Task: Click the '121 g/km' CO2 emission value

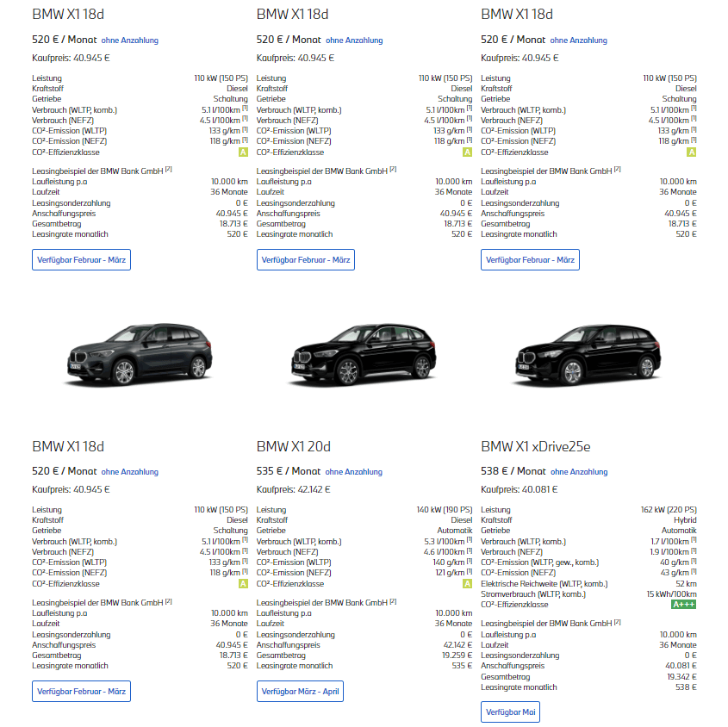Action: 450,573
